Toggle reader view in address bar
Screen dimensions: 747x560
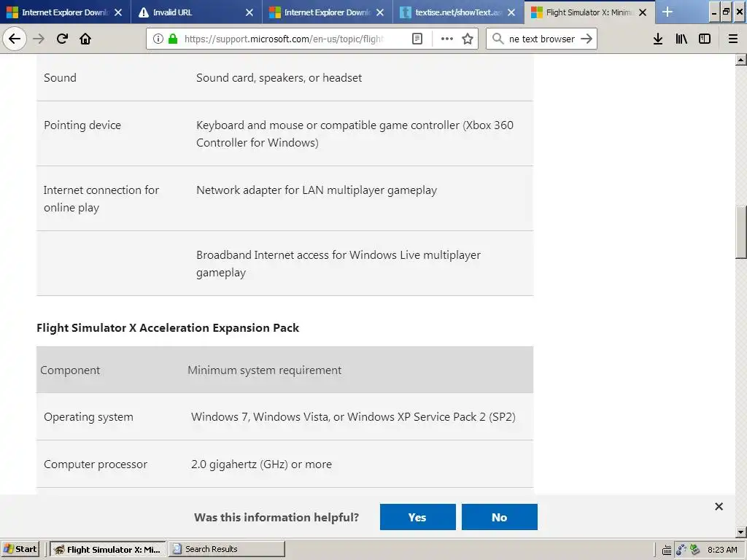417,39
